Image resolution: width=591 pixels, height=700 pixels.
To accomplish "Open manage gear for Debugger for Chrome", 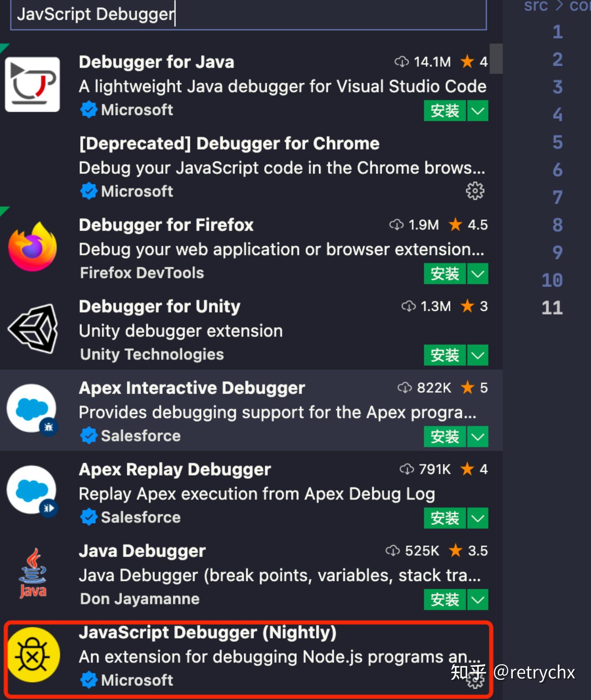I will pyautogui.click(x=475, y=191).
